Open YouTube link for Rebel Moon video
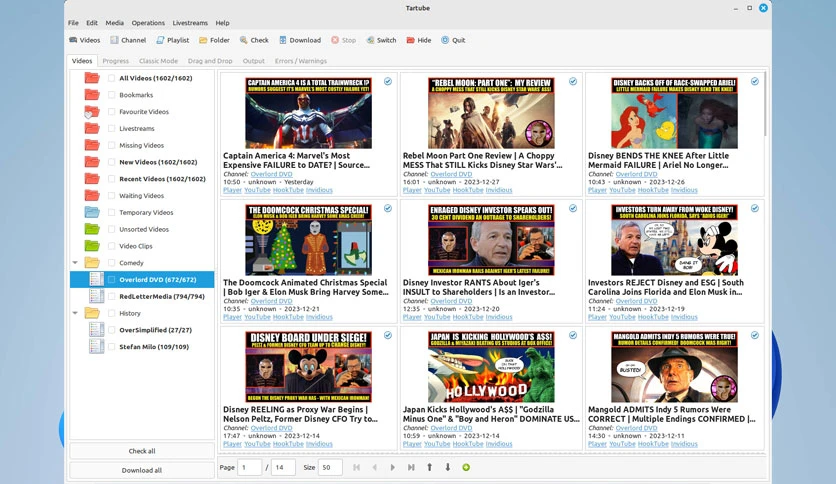 [437, 190]
